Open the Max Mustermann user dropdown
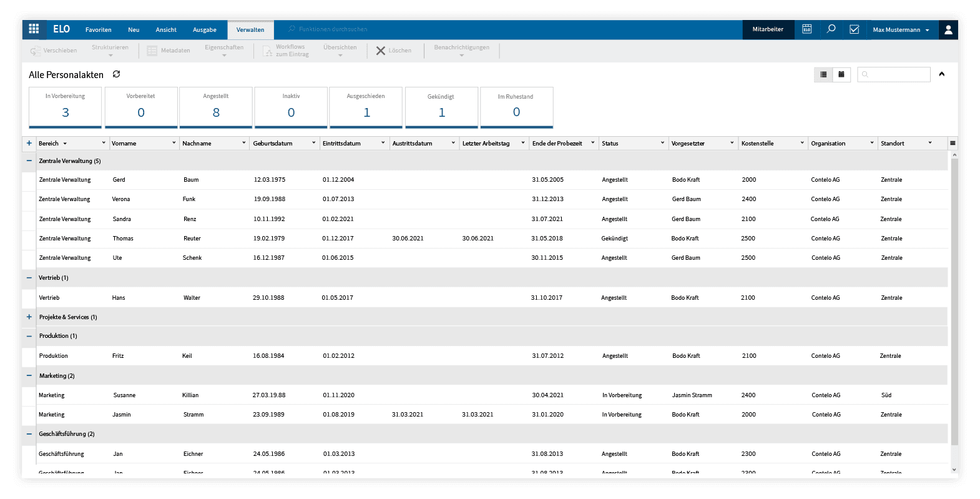Viewport: 980px width, 499px height. tap(901, 29)
